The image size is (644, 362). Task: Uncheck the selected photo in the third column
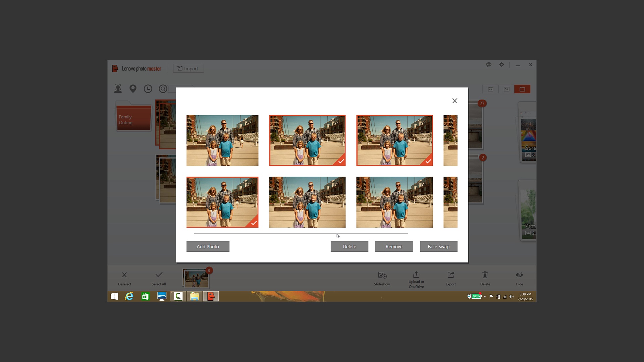pos(428,161)
